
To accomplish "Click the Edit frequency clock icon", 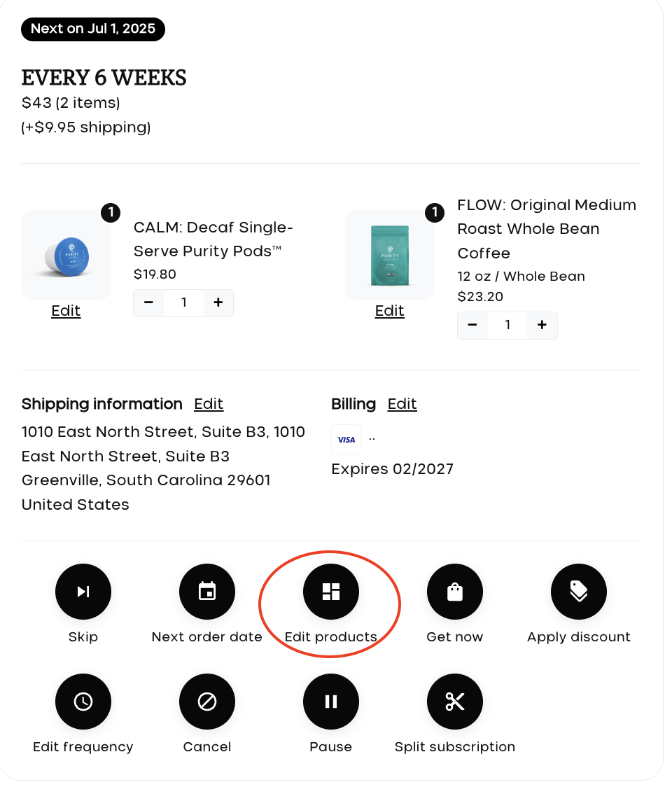I will click(83, 702).
